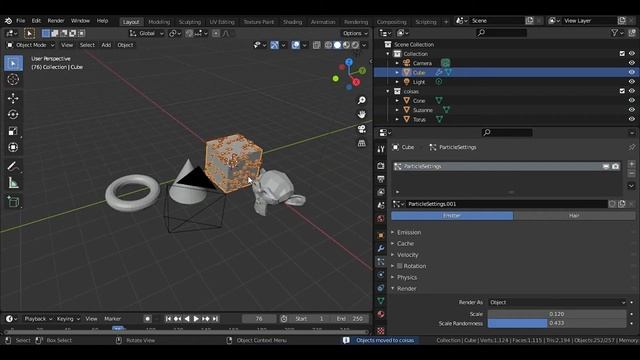Viewport: 640px width, 360px height.
Task: Hide the Light object in outliner
Action: pos(631,82)
